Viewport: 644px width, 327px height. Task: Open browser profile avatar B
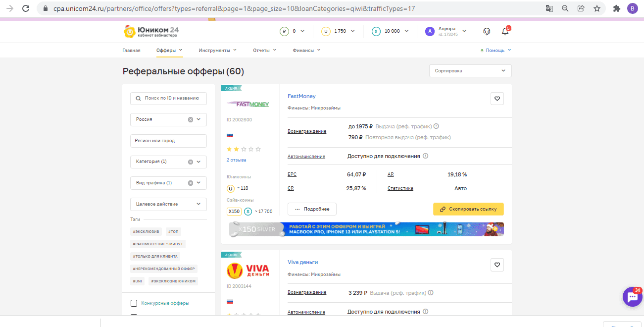(x=632, y=8)
